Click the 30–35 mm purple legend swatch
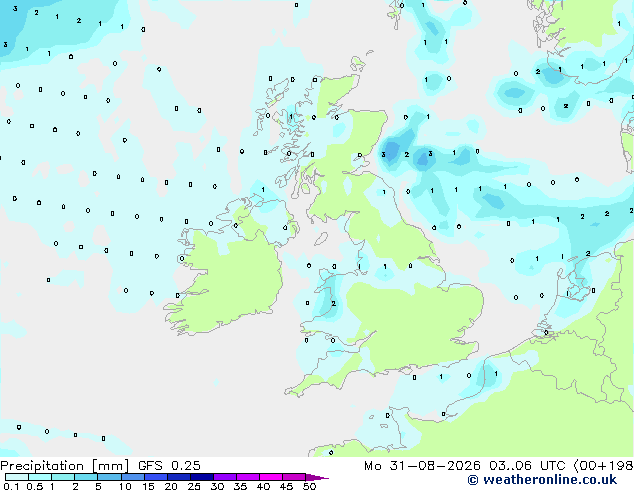Viewport: 634px width, 490px height. (x=225, y=477)
